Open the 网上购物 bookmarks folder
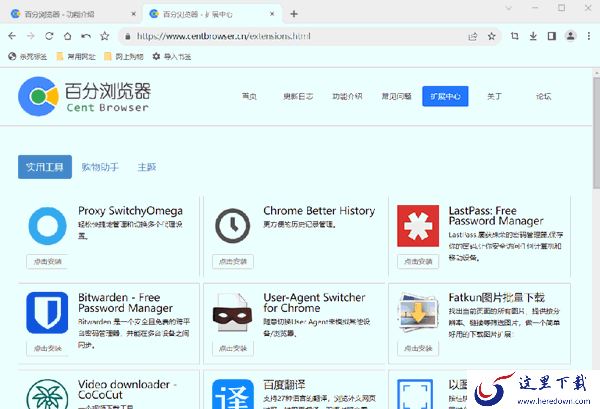 (x=124, y=57)
